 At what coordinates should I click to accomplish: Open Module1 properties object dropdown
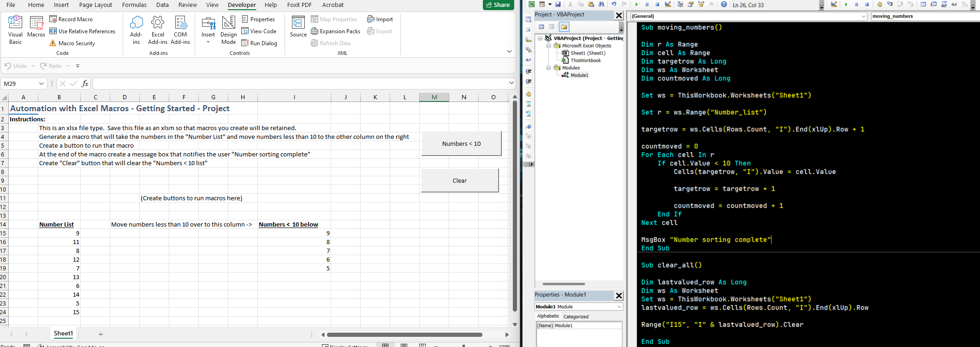coord(619,306)
